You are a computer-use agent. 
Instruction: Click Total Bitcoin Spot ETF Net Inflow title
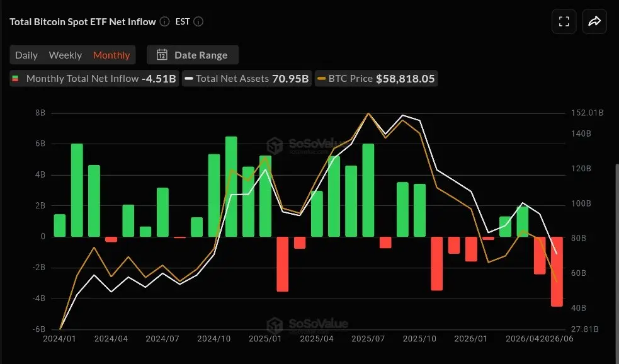[x=82, y=21]
